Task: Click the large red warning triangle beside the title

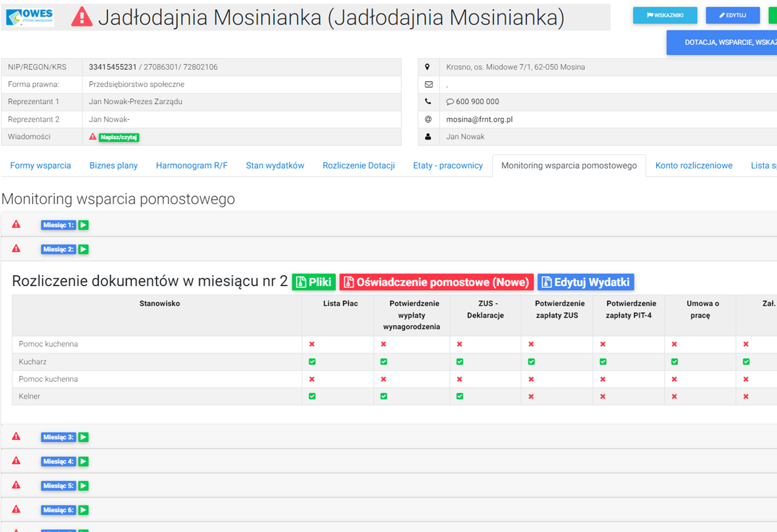Action: click(82, 18)
